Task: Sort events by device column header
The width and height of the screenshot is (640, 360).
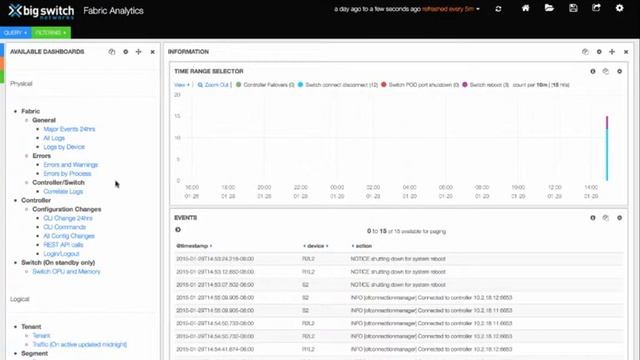Action: click(x=316, y=246)
